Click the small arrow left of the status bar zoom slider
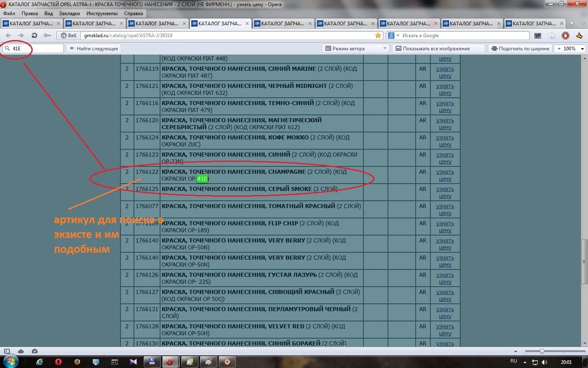The width and height of the screenshot is (588, 368). pos(515,351)
